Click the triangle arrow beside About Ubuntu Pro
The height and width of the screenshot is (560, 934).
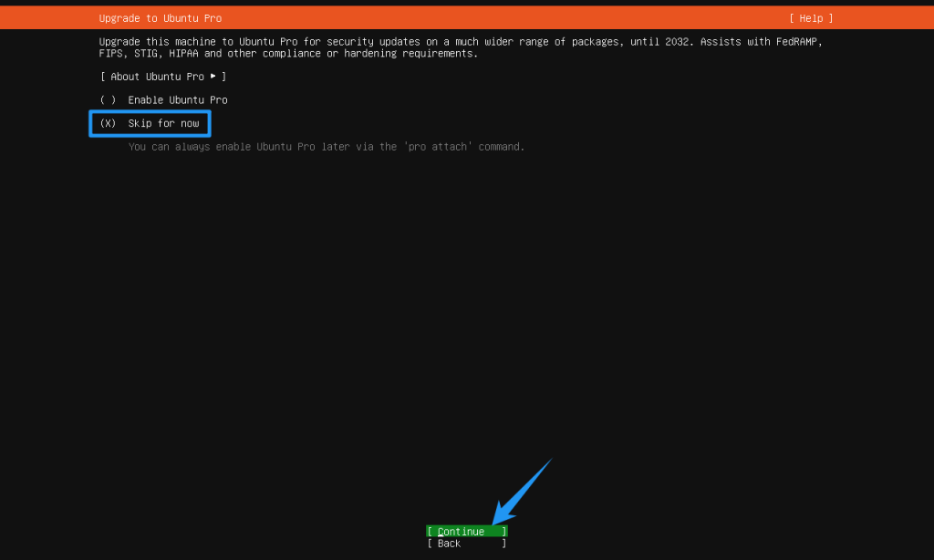pyautogui.click(x=213, y=77)
